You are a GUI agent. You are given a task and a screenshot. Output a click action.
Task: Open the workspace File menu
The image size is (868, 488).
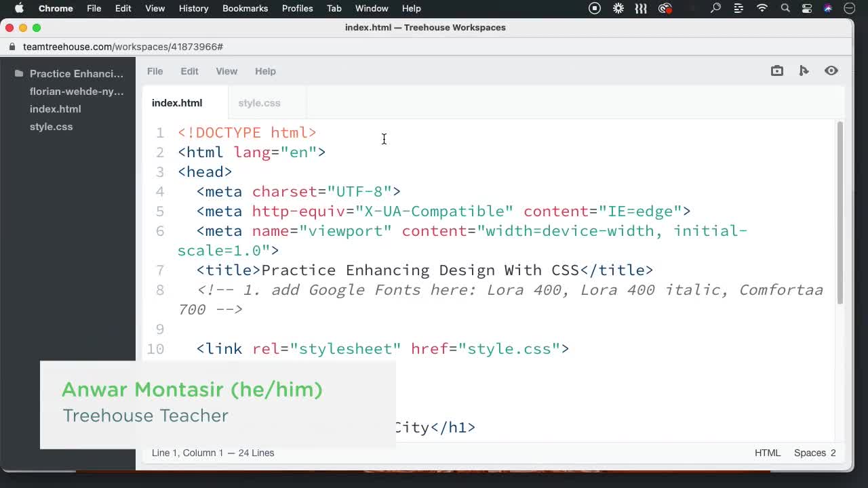(155, 71)
